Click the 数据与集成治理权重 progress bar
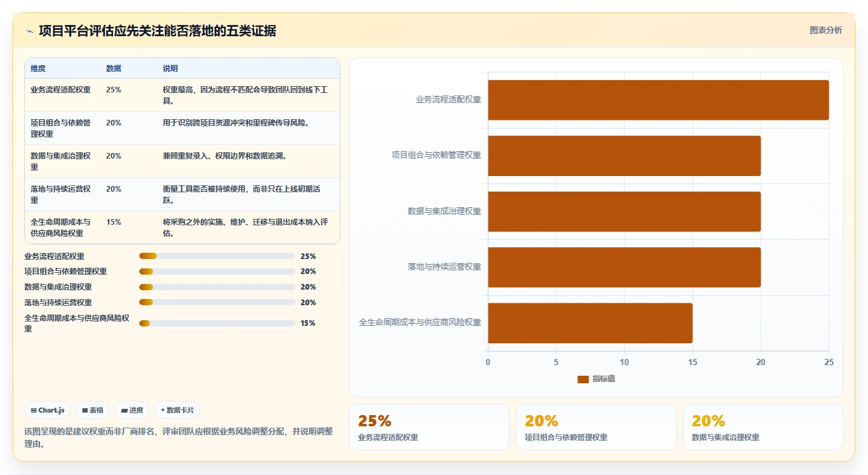Viewport: 868px width, 475px height. click(x=217, y=287)
